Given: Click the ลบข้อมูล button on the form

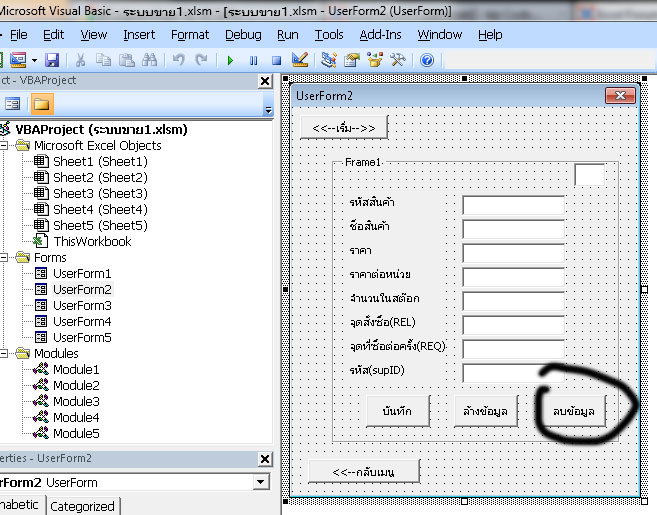Looking at the screenshot, I should pos(572,410).
